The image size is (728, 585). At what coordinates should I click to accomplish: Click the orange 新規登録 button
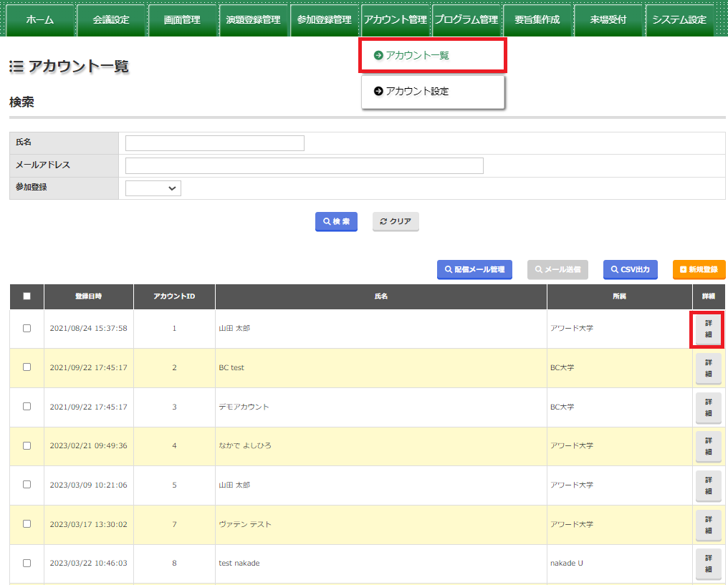(x=699, y=270)
